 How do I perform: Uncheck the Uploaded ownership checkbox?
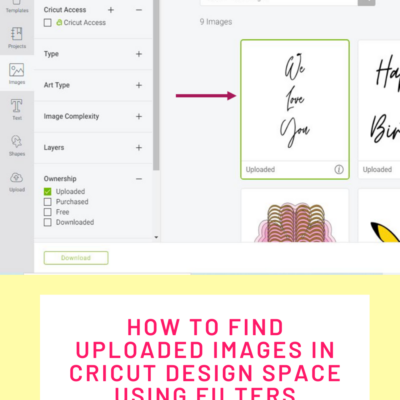point(48,191)
